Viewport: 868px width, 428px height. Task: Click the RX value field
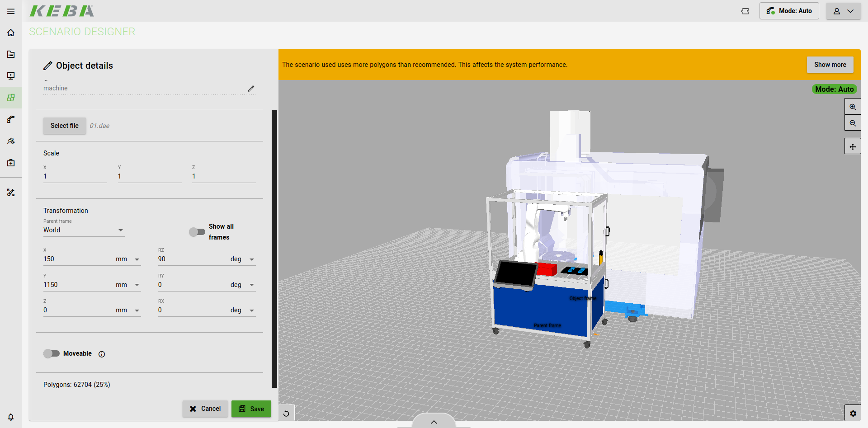pos(193,310)
